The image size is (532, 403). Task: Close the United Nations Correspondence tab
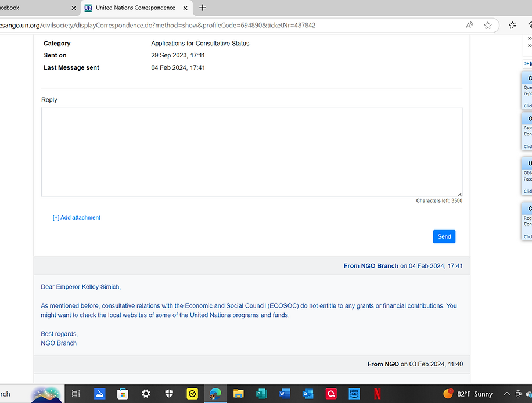click(x=185, y=8)
